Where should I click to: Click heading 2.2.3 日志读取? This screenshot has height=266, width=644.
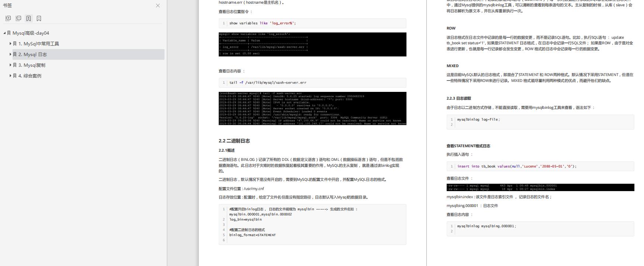[459, 99]
